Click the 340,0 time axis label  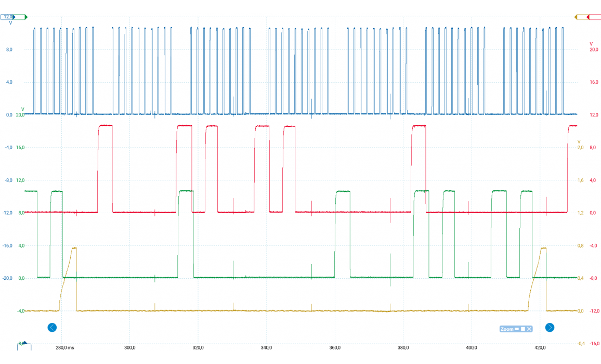click(266, 347)
